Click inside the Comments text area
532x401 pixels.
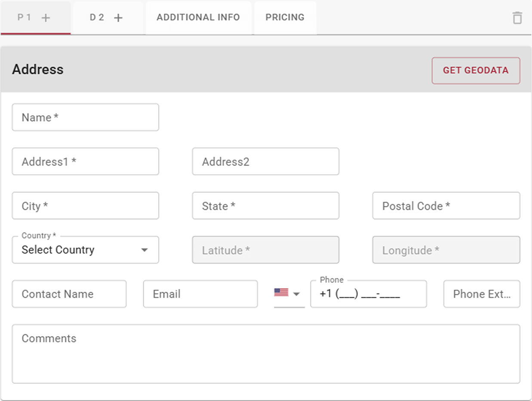point(265,354)
